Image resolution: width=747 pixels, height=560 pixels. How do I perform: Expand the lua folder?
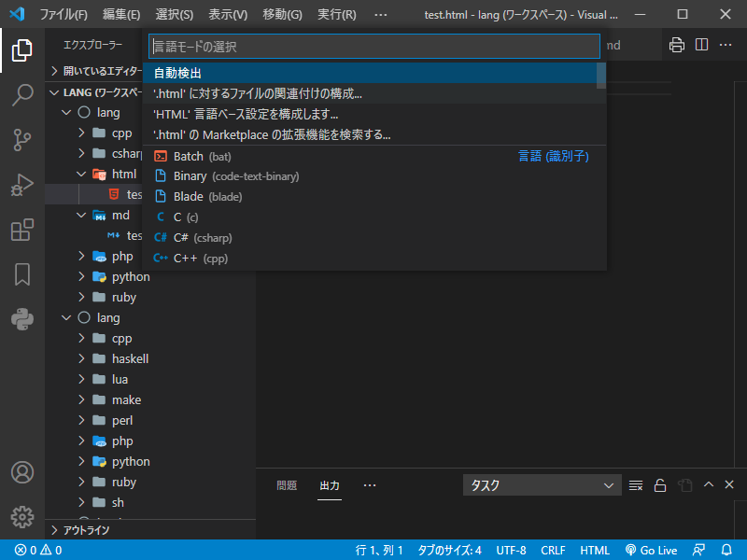(x=150, y=379)
